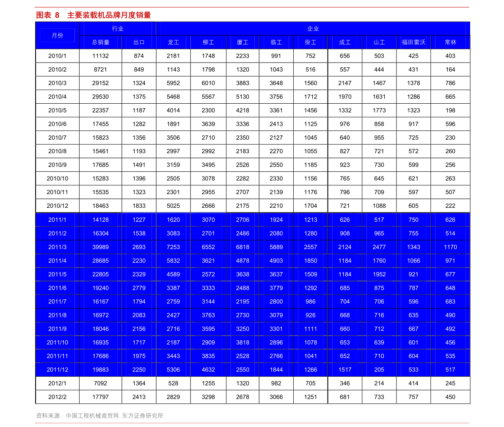Click the 总销量 column header
The height and width of the screenshot is (427, 504).
click(101, 42)
